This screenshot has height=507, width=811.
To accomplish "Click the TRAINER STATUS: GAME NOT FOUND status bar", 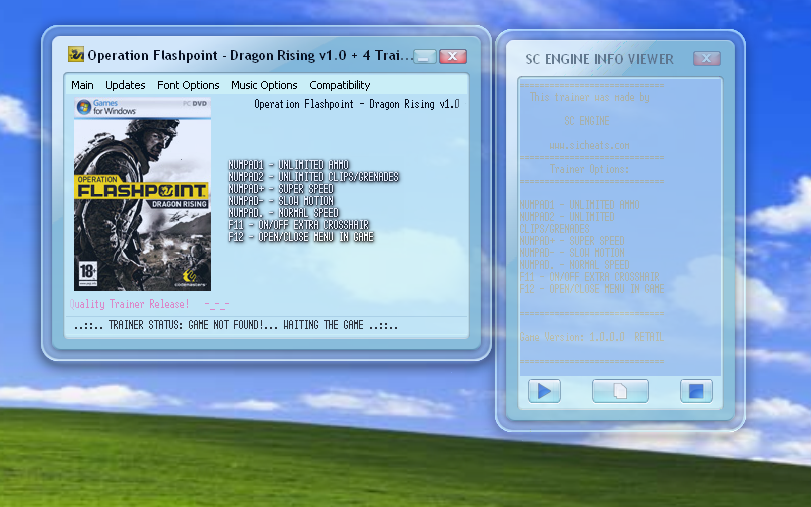I will pyautogui.click(x=236, y=325).
